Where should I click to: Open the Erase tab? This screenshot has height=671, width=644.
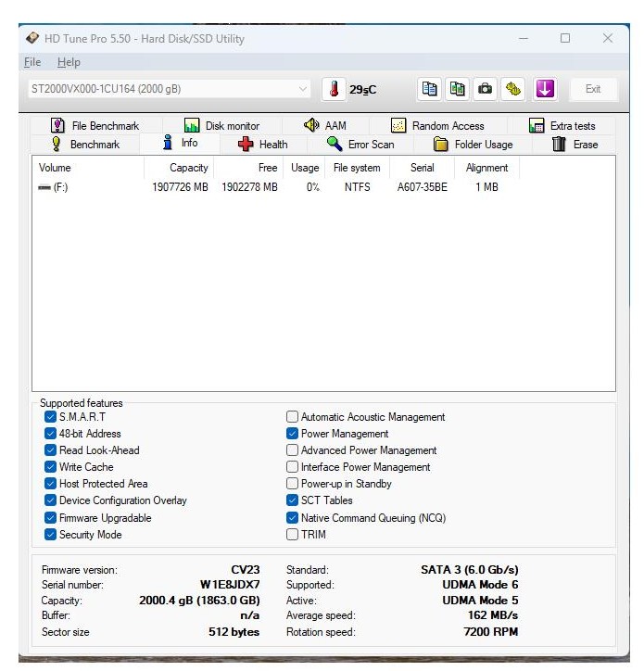point(575,145)
